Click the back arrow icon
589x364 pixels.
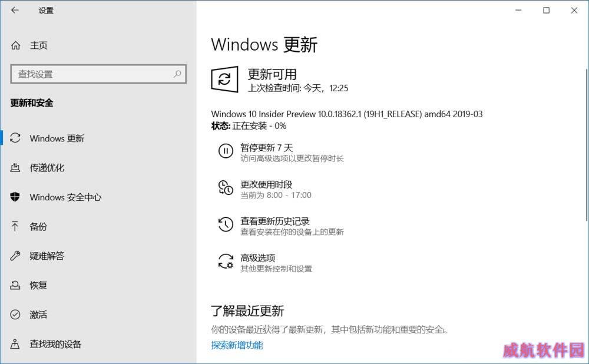coord(15,10)
